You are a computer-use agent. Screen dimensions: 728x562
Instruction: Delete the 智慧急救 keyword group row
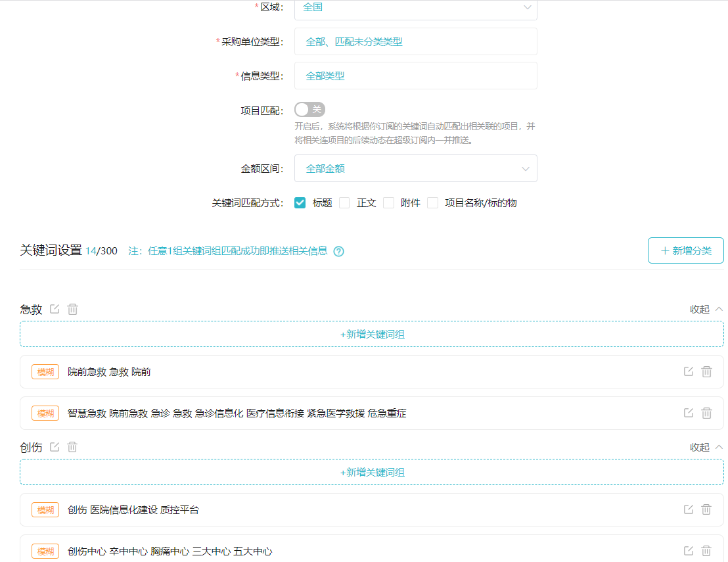[x=706, y=413]
